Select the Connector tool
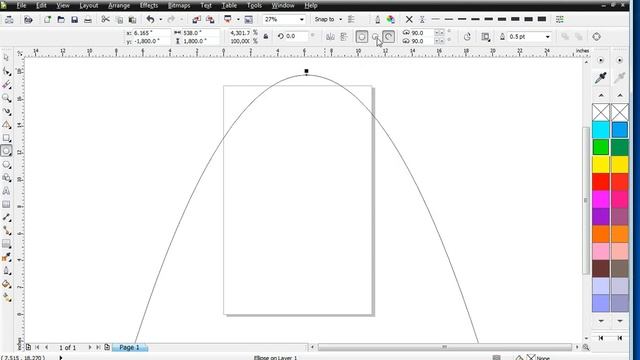640x360 pixels. coord(6,231)
